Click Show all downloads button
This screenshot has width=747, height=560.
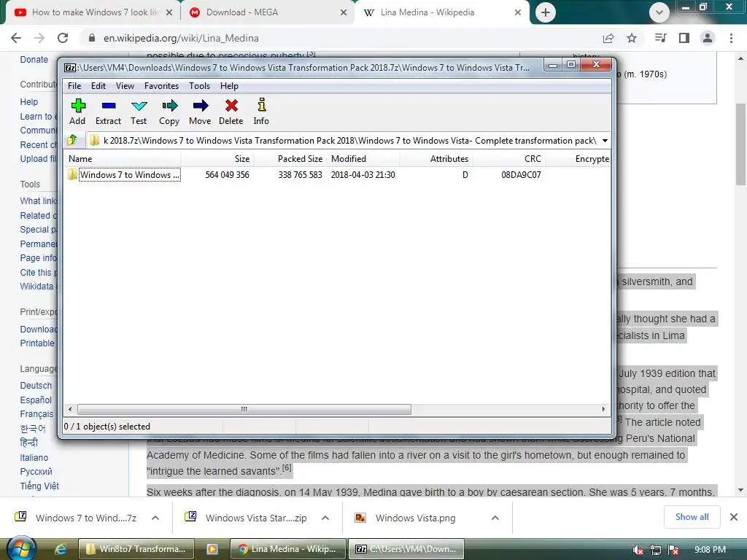coord(692,517)
